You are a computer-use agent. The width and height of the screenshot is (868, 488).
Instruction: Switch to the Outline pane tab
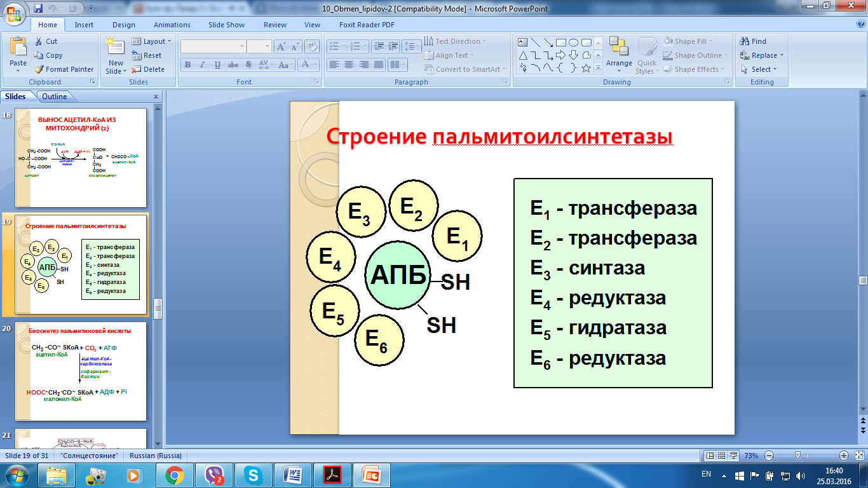click(x=54, y=97)
